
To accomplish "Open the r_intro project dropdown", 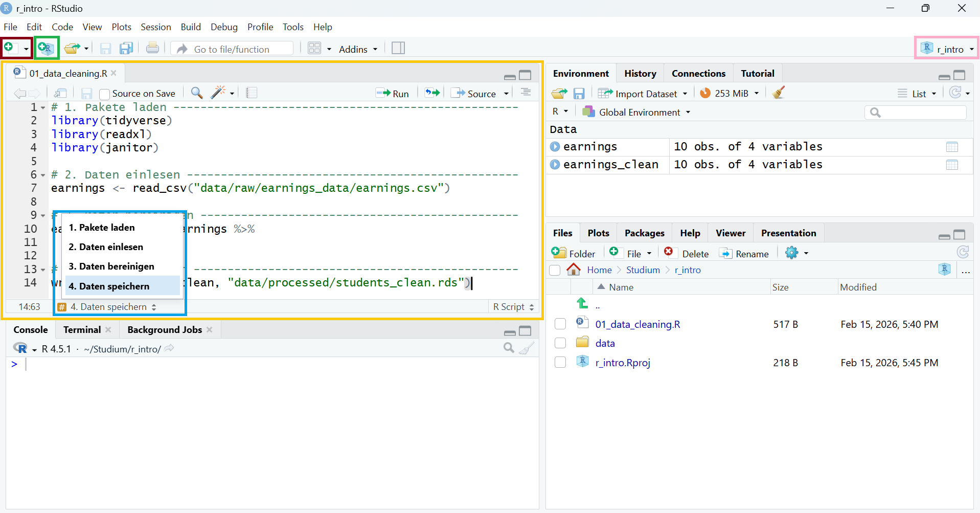I will point(947,49).
